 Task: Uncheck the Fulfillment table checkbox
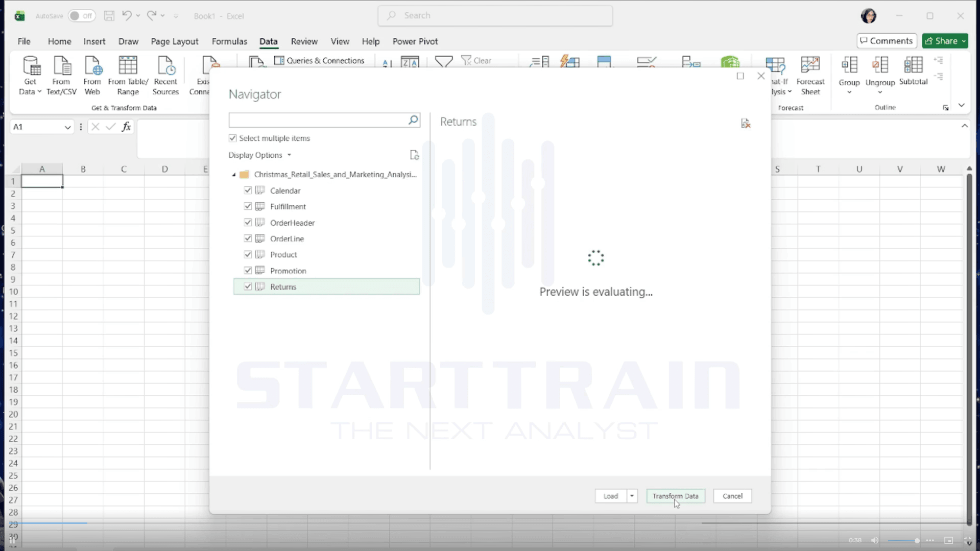point(248,206)
